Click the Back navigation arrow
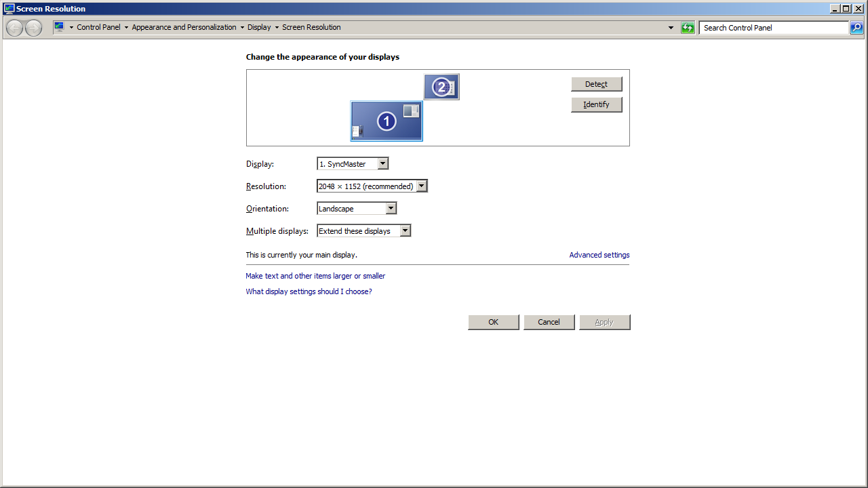This screenshot has height=488, width=868. coord(15,28)
